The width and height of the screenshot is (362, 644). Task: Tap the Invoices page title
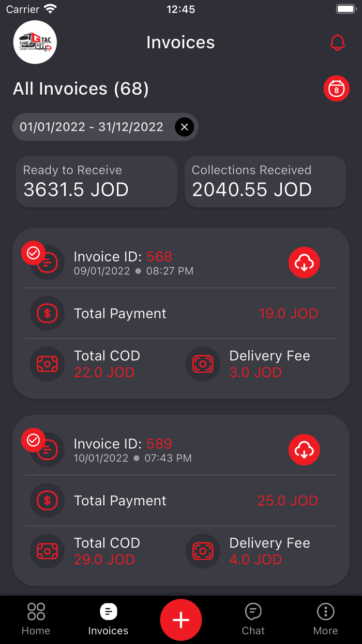180,42
